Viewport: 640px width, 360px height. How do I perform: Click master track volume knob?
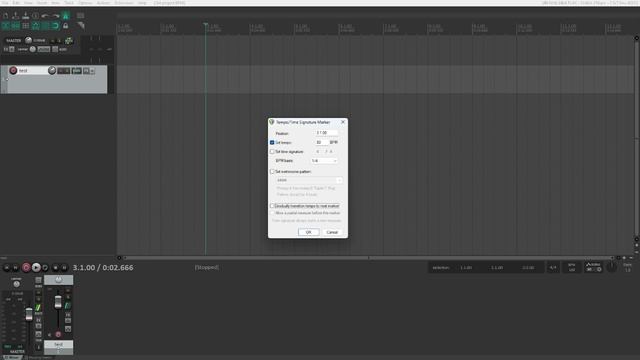(x=28, y=40)
